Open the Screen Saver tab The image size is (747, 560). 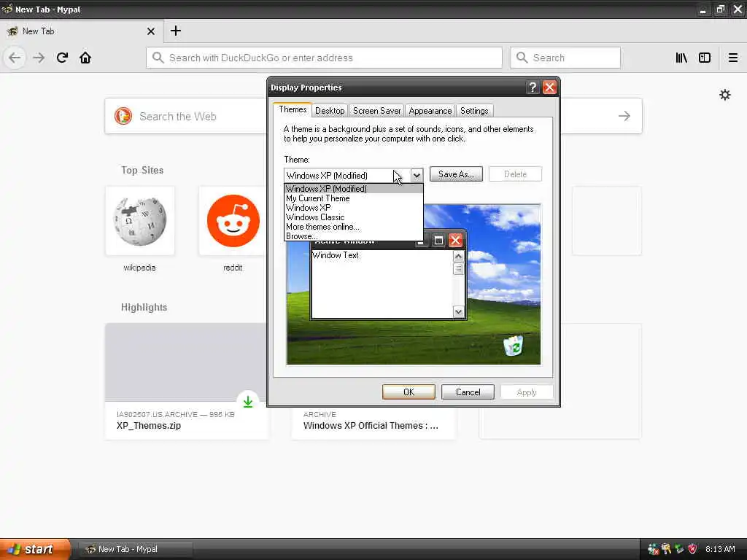coord(376,111)
